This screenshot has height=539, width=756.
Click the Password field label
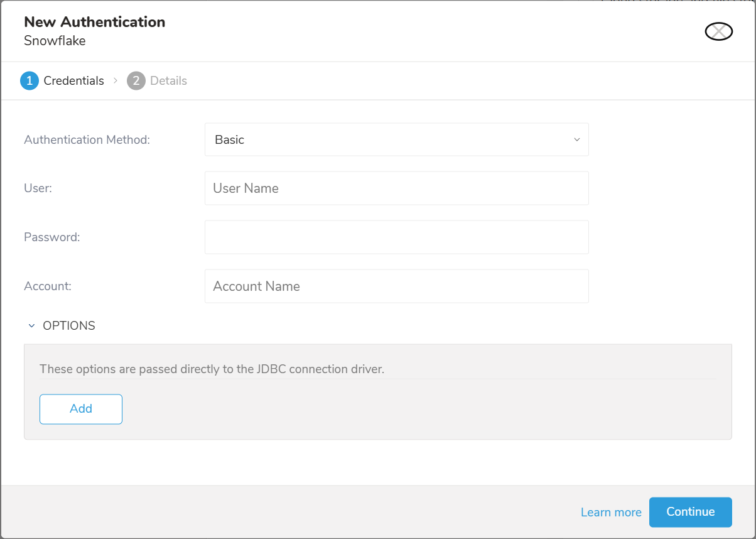pyautogui.click(x=51, y=237)
